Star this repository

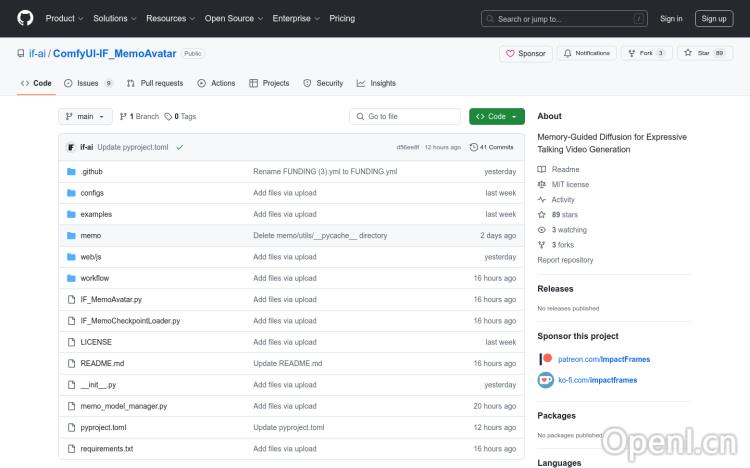coord(698,53)
